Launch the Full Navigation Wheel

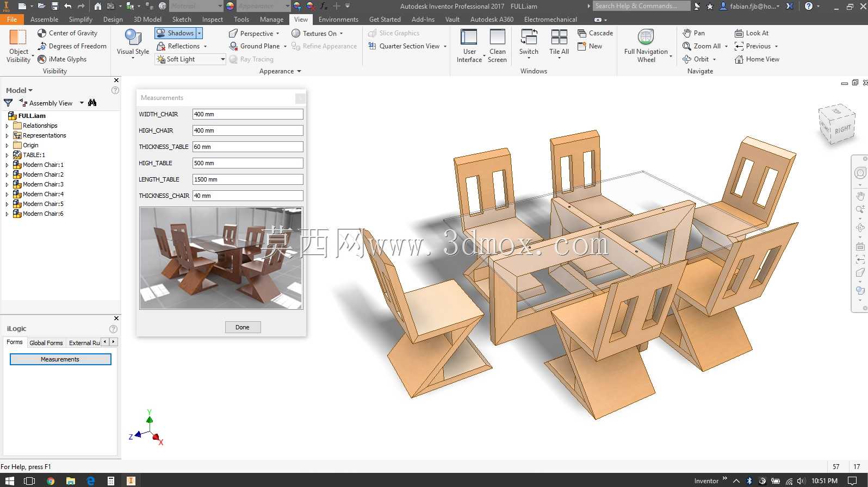[646, 46]
